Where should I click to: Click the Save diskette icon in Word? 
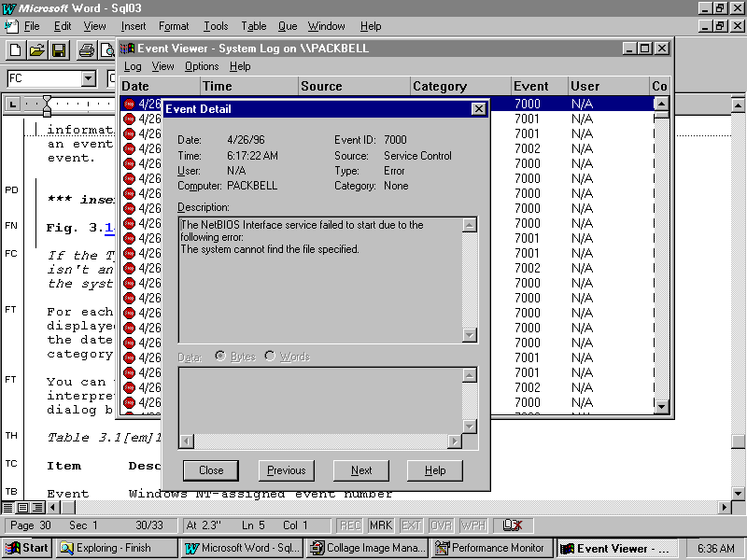tap(58, 50)
